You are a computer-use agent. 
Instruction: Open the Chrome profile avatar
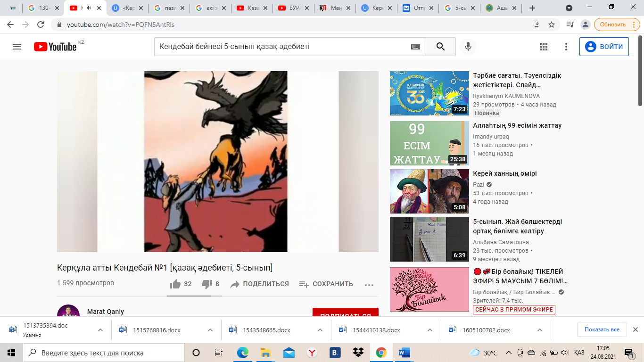click(x=586, y=25)
